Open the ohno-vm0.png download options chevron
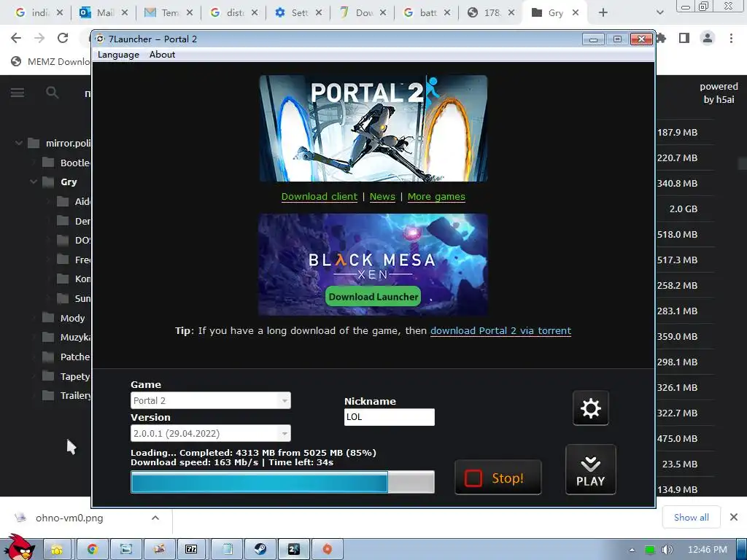This screenshot has width=747, height=560. [155, 518]
